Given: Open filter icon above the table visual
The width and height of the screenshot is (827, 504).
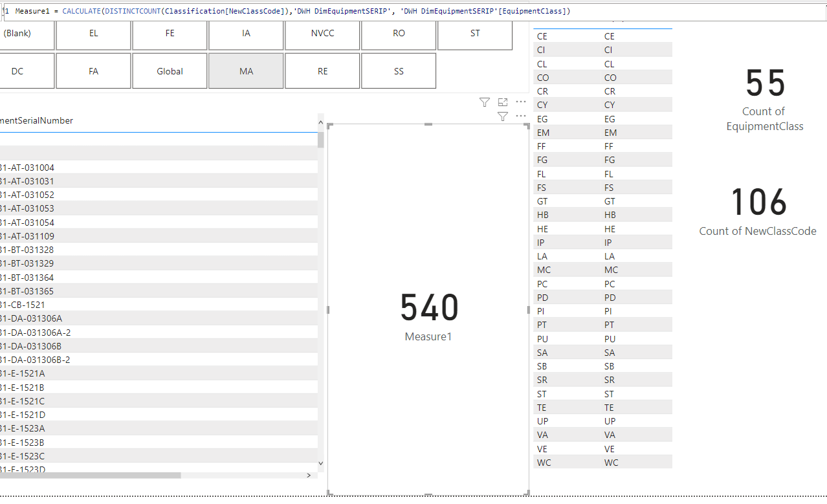Looking at the screenshot, I should [485, 102].
